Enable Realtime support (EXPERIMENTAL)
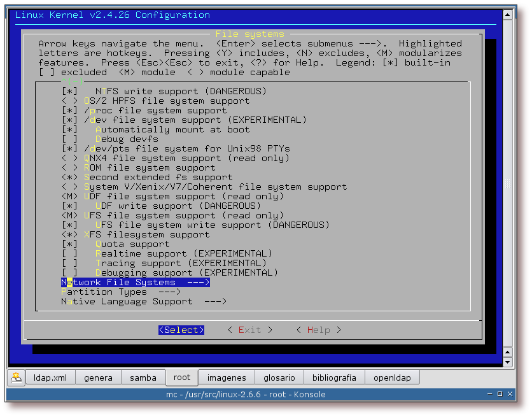 click(69, 253)
